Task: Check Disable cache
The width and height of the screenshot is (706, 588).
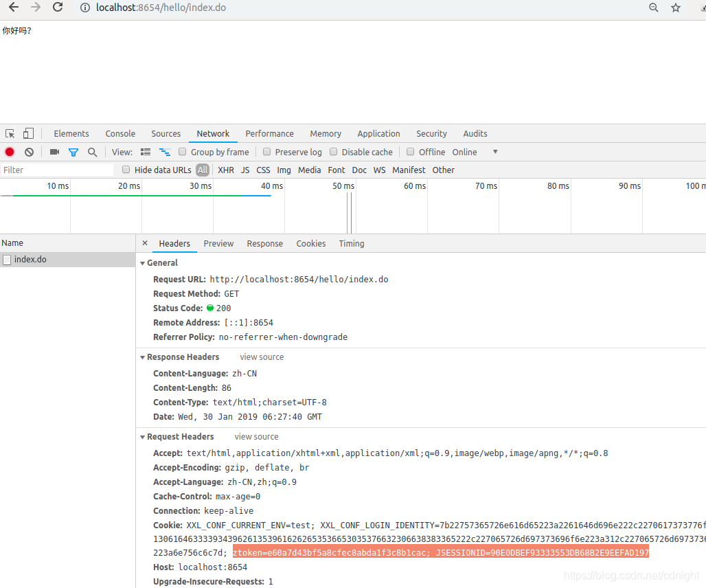Action: tap(334, 152)
